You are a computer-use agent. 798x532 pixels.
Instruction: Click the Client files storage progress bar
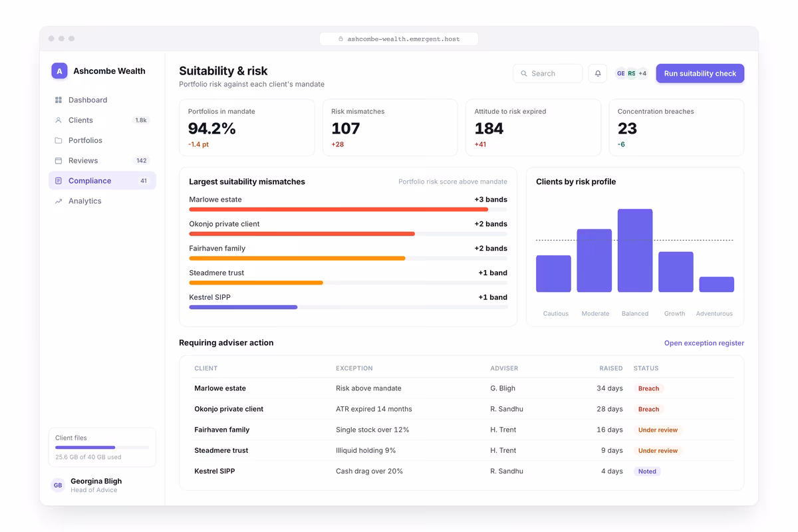pos(102,448)
